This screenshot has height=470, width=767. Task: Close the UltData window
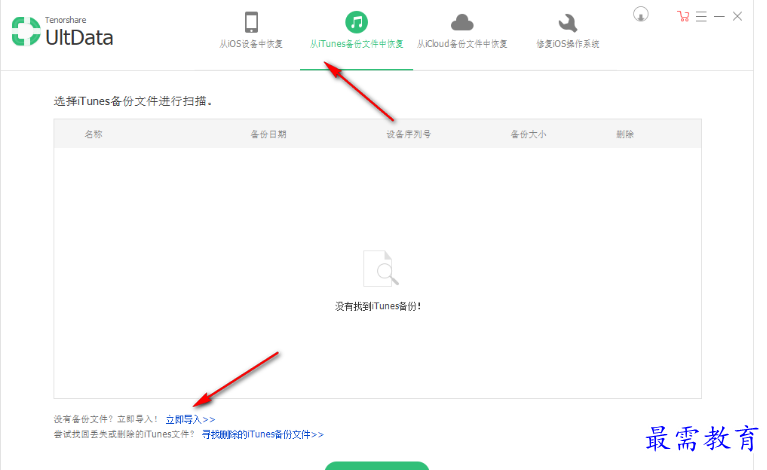[x=737, y=17]
